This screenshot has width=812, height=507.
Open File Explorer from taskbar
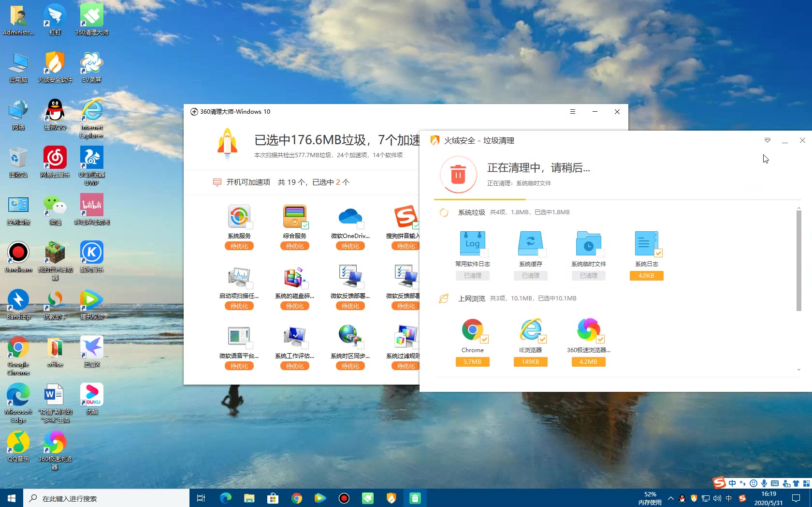(249, 498)
